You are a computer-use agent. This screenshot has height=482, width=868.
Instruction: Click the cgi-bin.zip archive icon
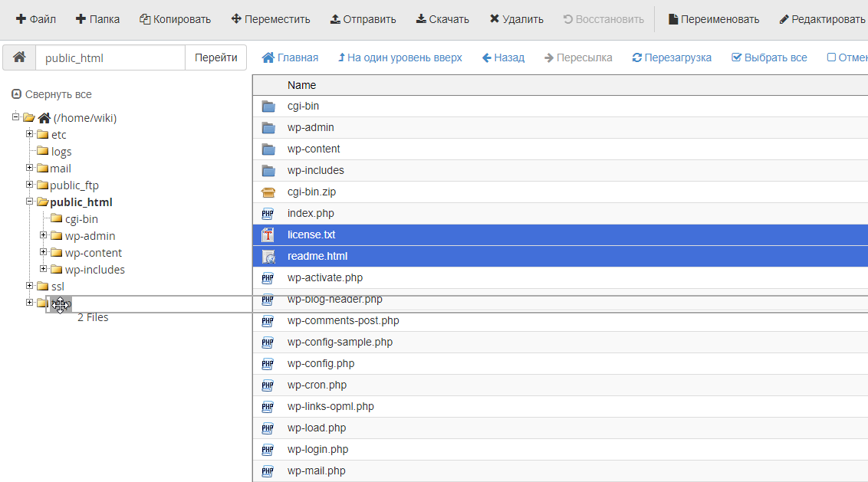pyautogui.click(x=268, y=192)
